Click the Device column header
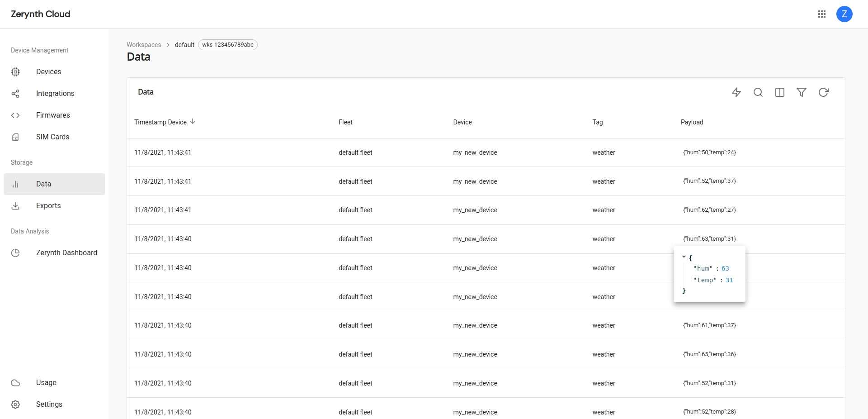Screen dimensions: 868x419 [462, 122]
